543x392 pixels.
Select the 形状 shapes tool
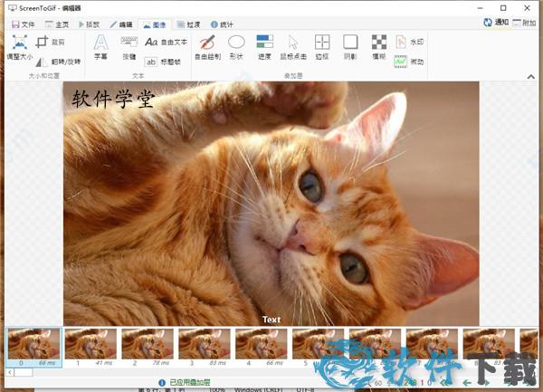click(x=236, y=47)
